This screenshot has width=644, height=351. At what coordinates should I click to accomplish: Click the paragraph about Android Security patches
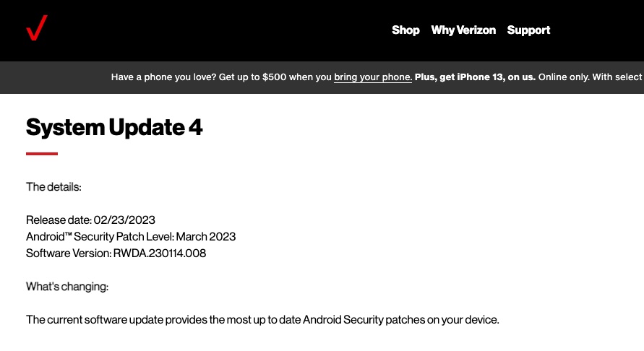click(x=262, y=319)
